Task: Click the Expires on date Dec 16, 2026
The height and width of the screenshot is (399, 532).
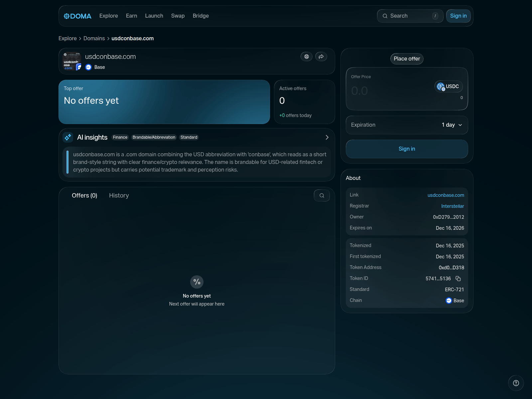Action: pyautogui.click(x=450, y=228)
